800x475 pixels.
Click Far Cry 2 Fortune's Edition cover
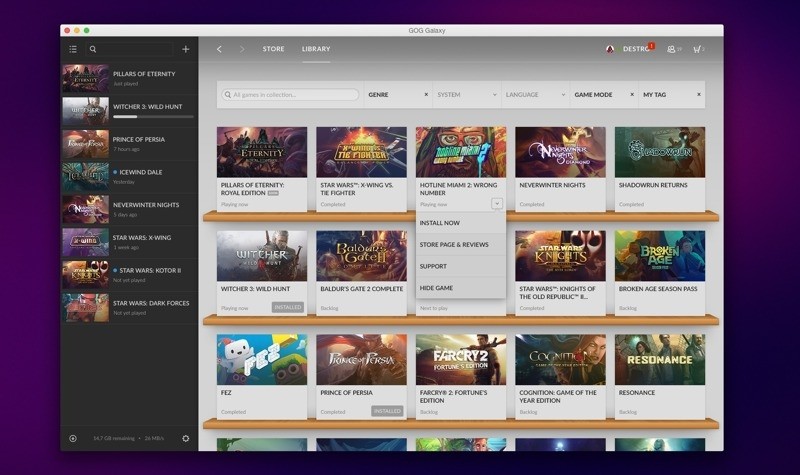tap(461, 359)
